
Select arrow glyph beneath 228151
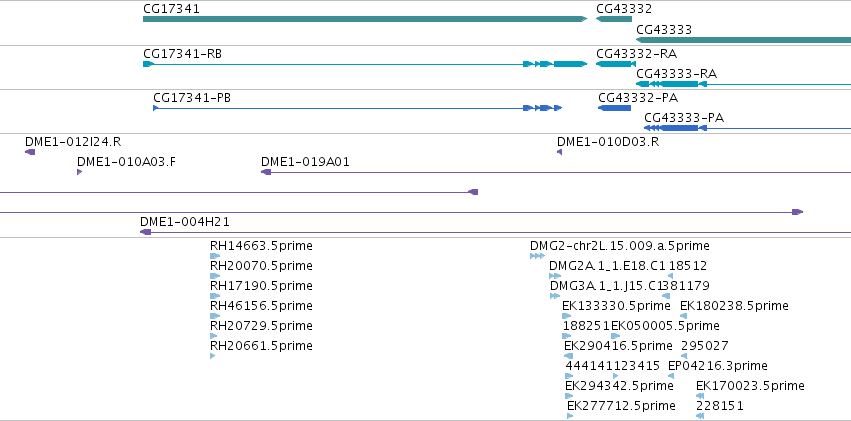click(x=700, y=416)
